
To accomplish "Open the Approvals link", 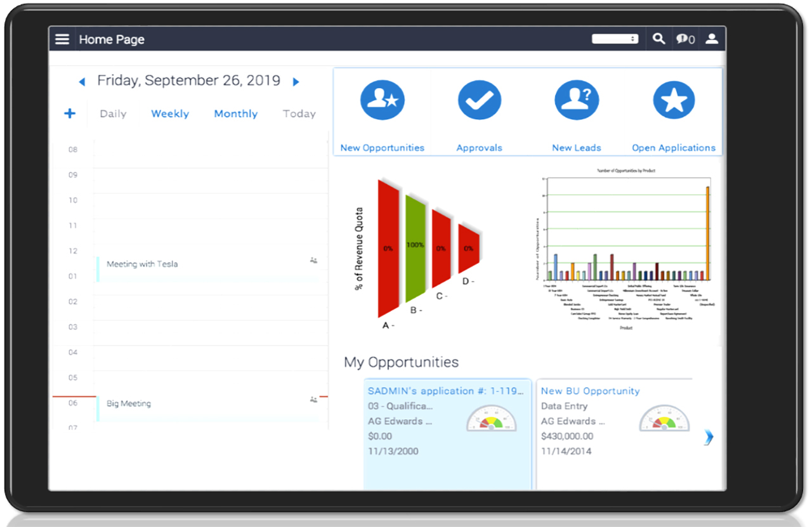I will [480, 148].
